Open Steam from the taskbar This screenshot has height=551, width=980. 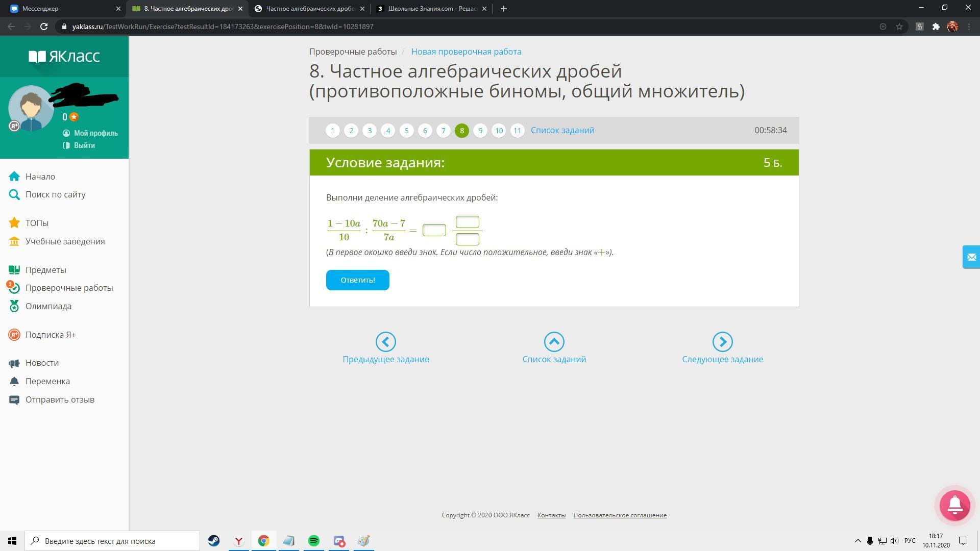(213, 541)
